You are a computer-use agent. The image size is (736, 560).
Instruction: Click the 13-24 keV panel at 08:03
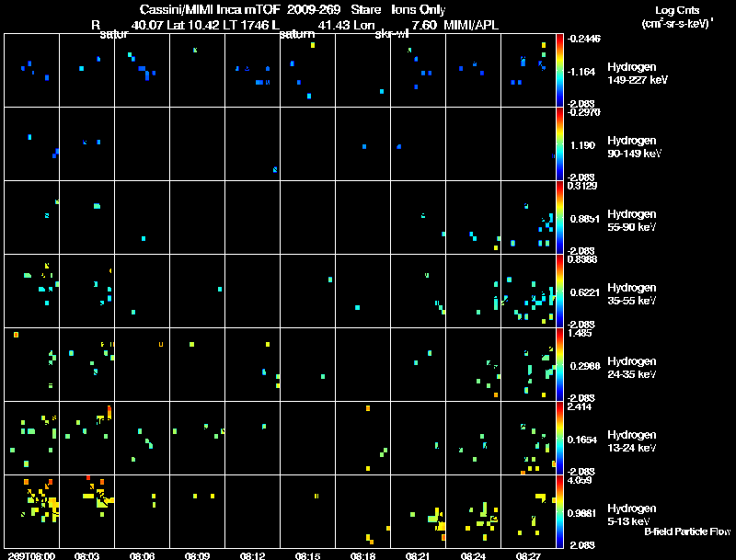click(86, 438)
